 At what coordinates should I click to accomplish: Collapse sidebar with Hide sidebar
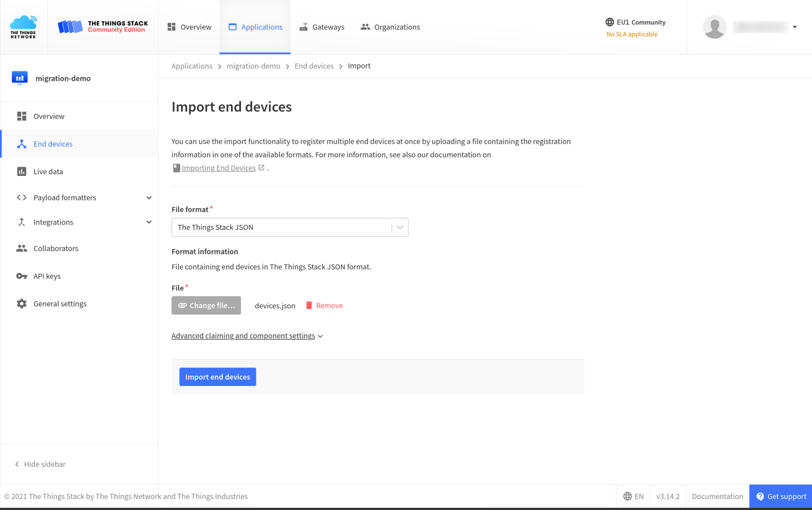(x=40, y=464)
